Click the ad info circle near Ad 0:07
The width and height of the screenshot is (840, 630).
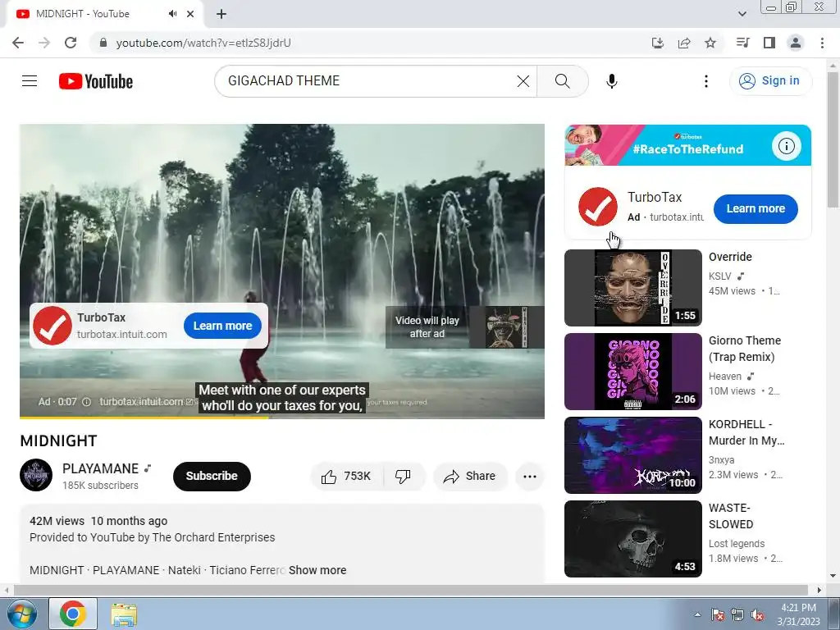[86, 402]
